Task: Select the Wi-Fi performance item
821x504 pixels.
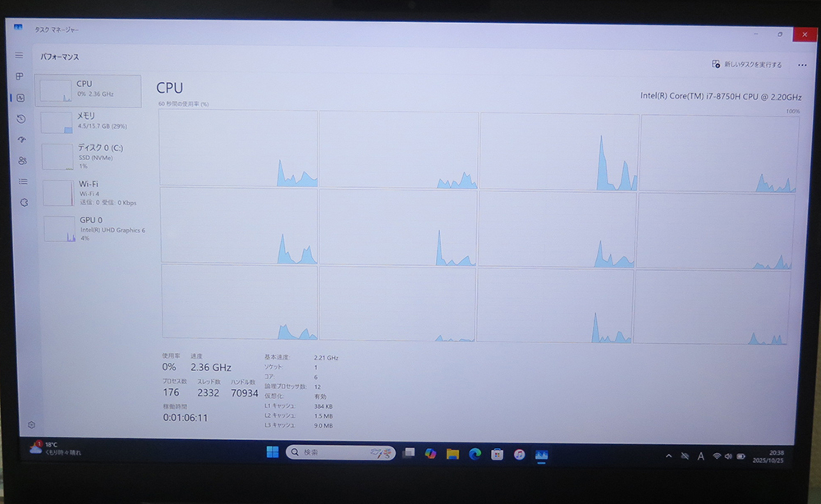Action: pyautogui.click(x=94, y=193)
